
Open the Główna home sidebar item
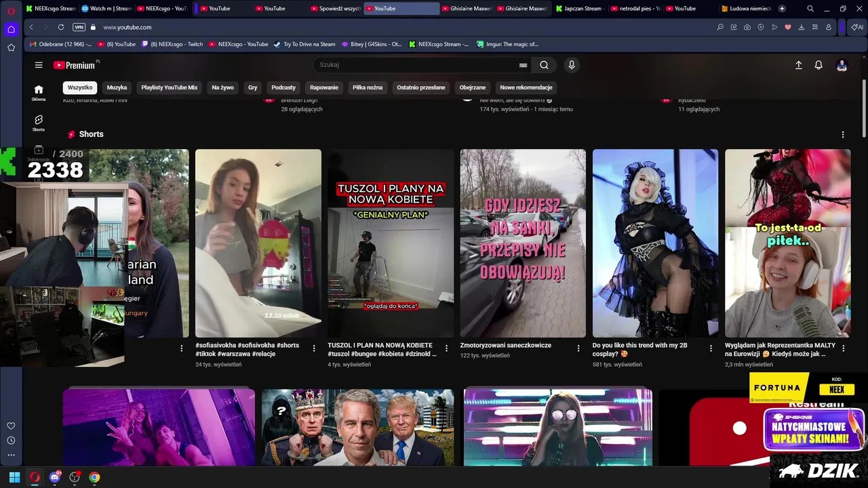(39, 93)
